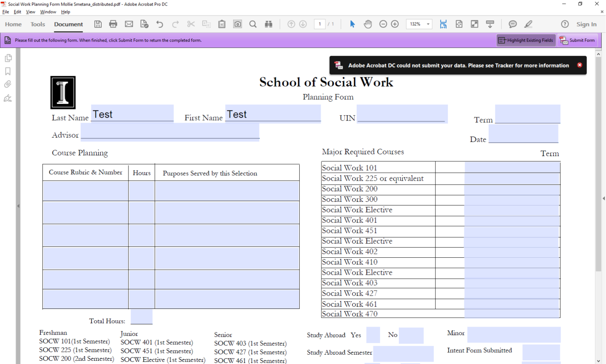
Task: Open the File menu
Action: pyautogui.click(x=6, y=12)
